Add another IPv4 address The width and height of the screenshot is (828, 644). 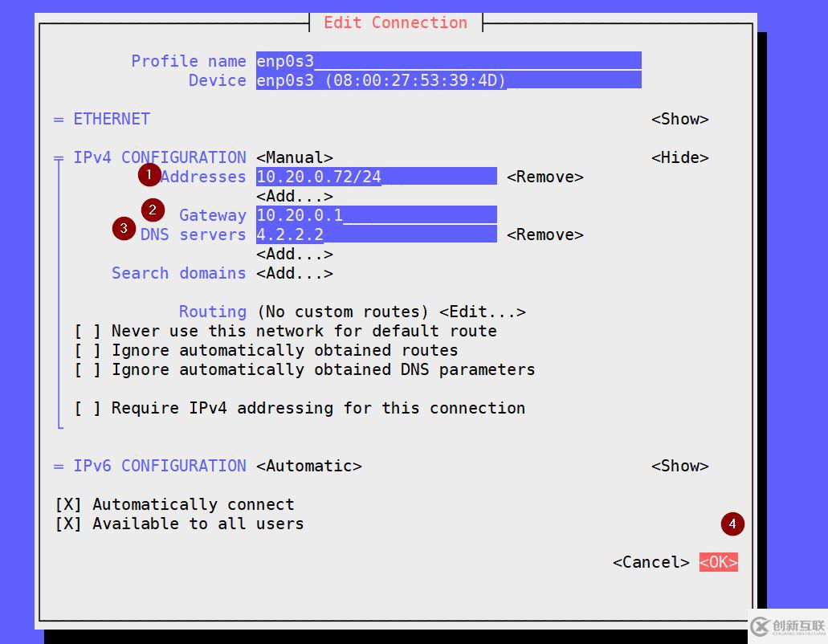click(295, 196)
